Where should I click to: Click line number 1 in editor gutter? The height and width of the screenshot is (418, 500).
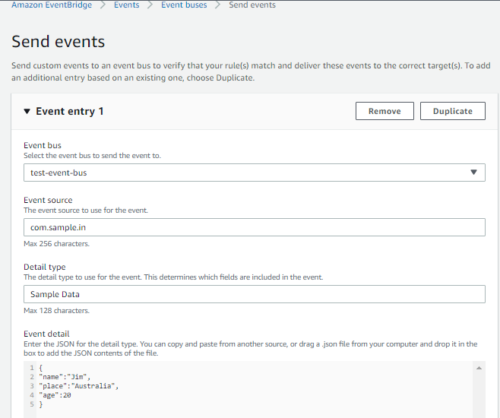(32, 368)
